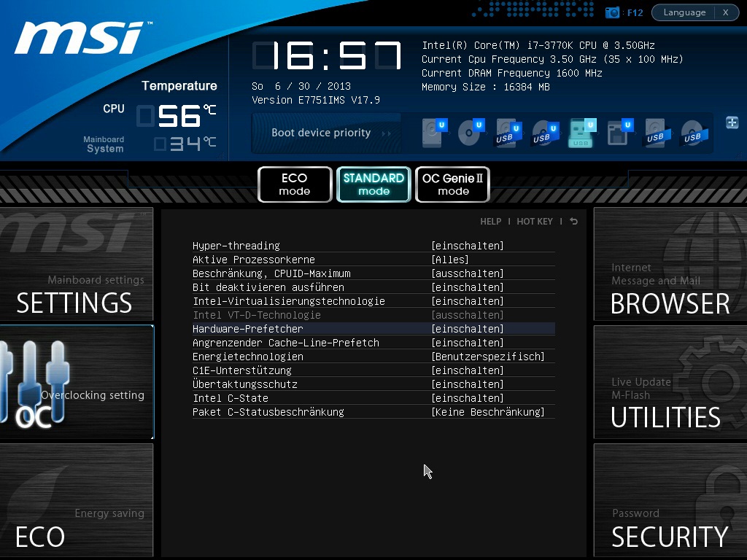
Task: Select the Hardware-Prefetcher label
Action: coord(248,329)
